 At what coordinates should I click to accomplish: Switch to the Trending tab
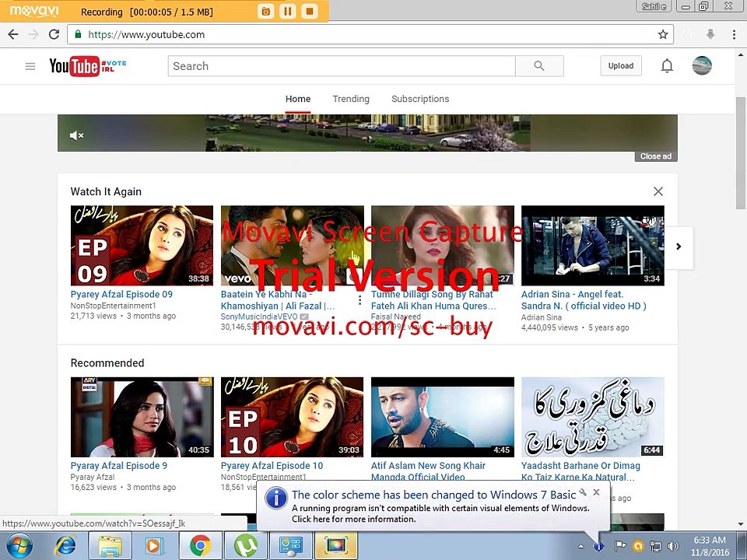pos(351,99)
